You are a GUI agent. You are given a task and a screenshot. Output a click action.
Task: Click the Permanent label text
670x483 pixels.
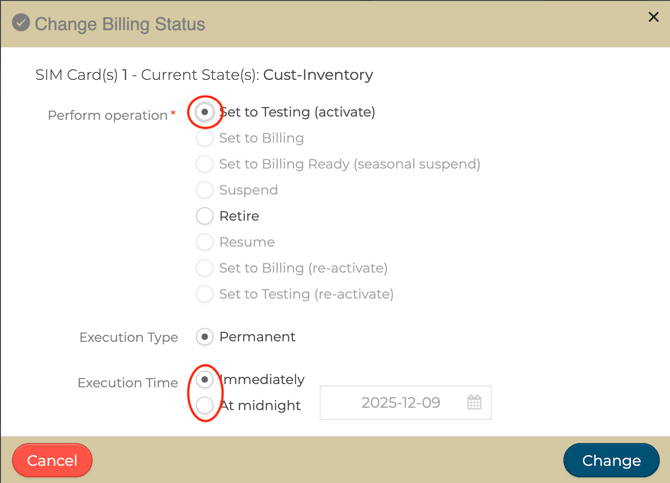click(257, 337)
